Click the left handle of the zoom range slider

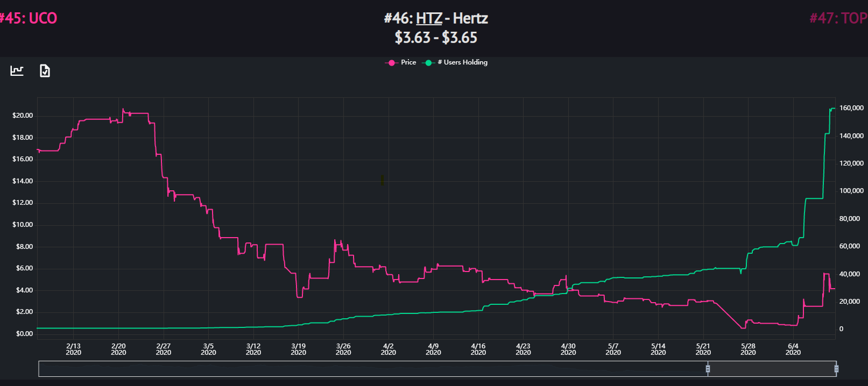point(708,368)
